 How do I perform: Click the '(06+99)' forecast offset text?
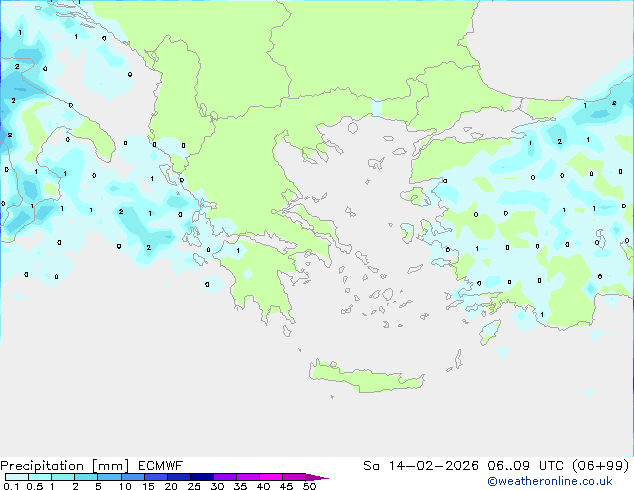point(601,466)
